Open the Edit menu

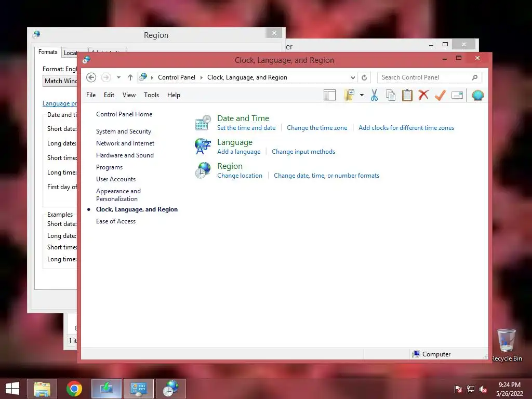pyautogui.click(x=109, y=95)
